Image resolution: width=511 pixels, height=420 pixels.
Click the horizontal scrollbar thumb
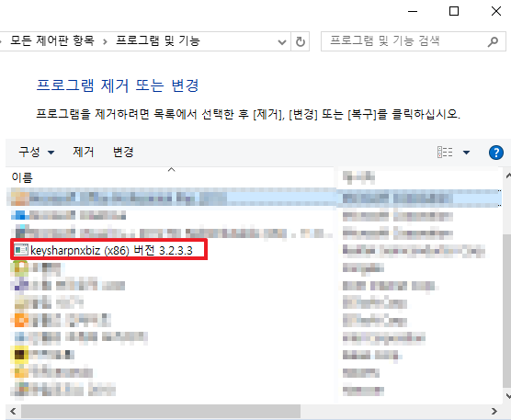(x=161, y=411)
